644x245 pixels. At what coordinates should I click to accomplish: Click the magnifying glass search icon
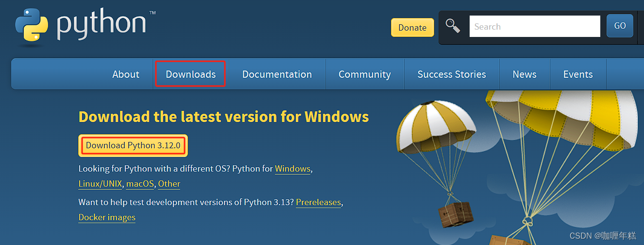453,26
